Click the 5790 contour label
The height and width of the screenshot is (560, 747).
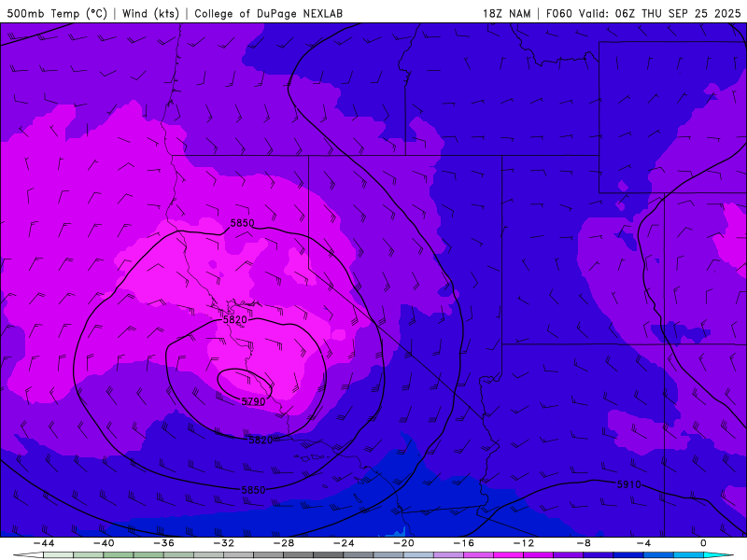click(253, 402)
